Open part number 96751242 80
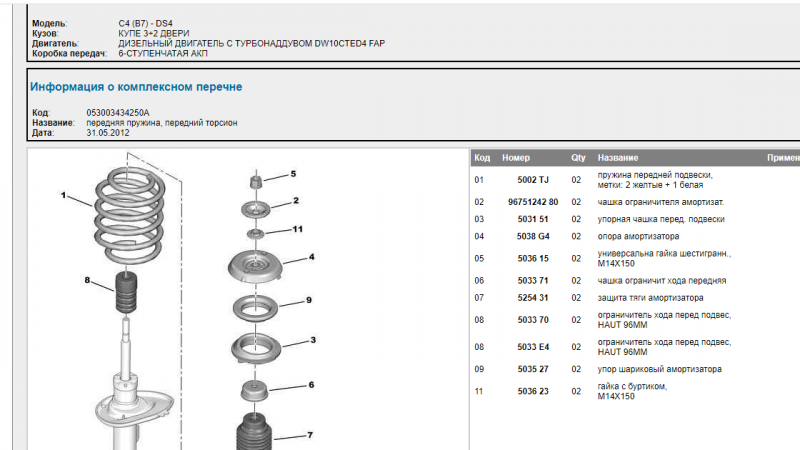Image resolution: width=800 pixels, height=450 pixels. [530, 202]
